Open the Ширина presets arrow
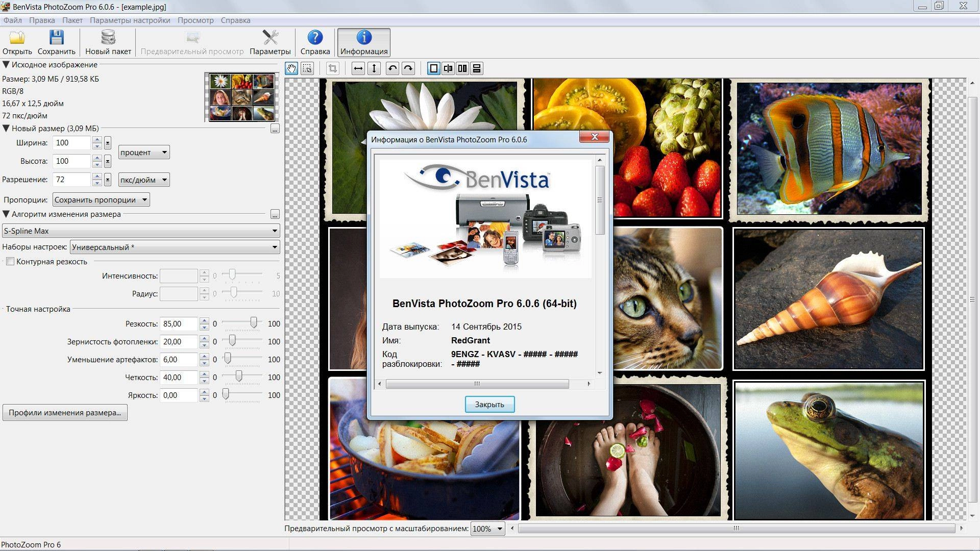 pyautogui.click(x=107, y=143)
